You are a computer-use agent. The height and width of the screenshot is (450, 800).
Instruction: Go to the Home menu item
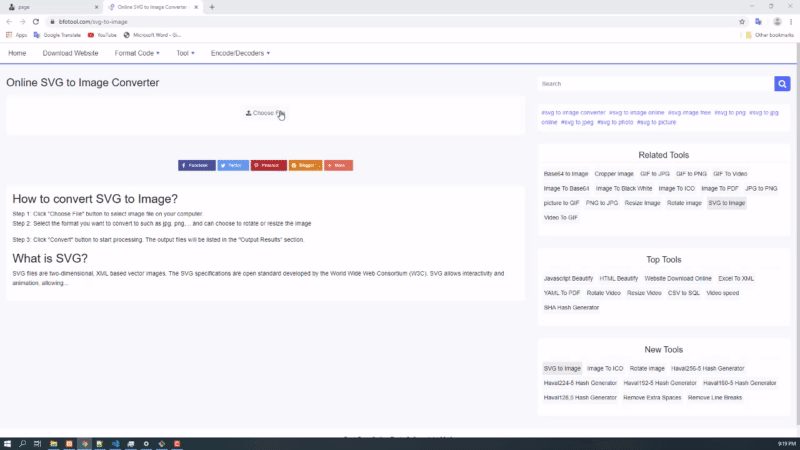pyautogui.click(x=17, y=53)
